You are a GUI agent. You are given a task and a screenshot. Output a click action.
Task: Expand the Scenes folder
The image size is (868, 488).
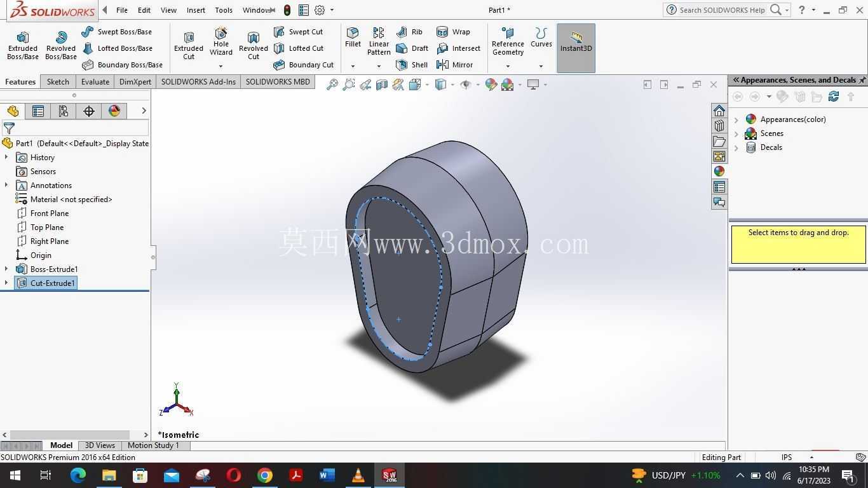736,133
